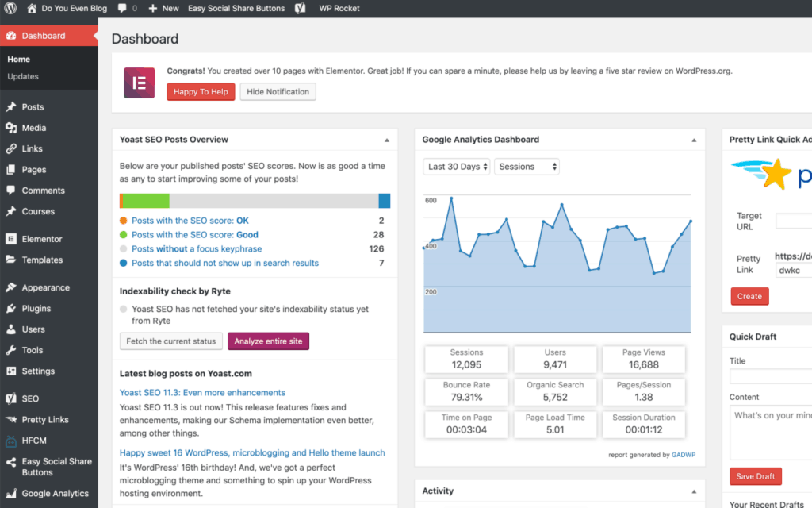Click the HFCM icon in sidebar
This screenshot has height=508, width=812.
11,441
